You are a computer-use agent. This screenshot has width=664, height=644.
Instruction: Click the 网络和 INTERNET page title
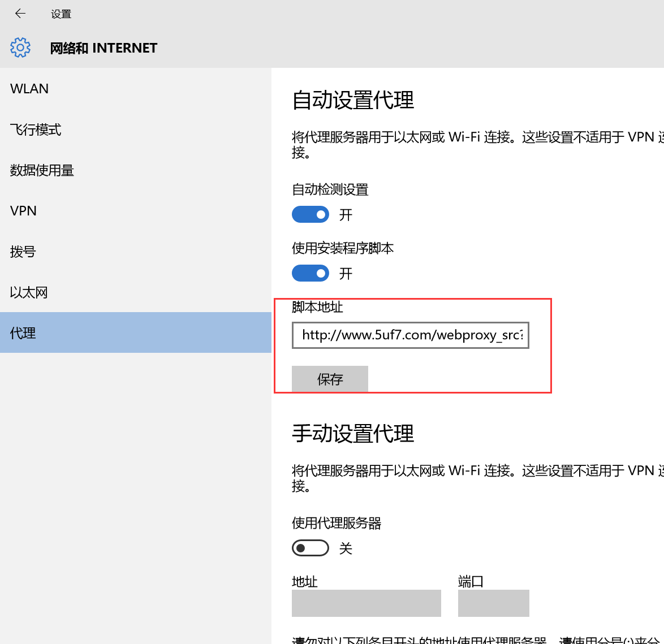(104, 48)
